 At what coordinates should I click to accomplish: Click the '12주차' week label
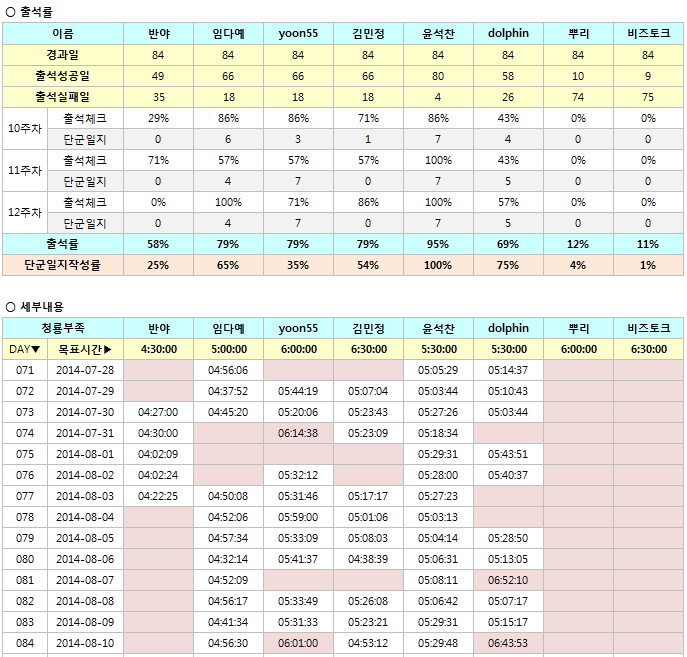point(25,212)
